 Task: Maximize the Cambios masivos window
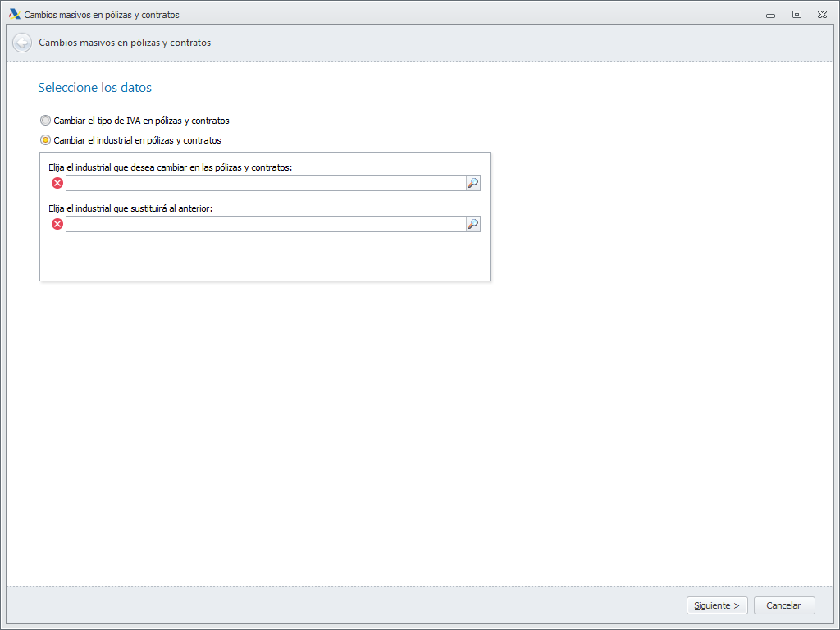pos(797,15)
